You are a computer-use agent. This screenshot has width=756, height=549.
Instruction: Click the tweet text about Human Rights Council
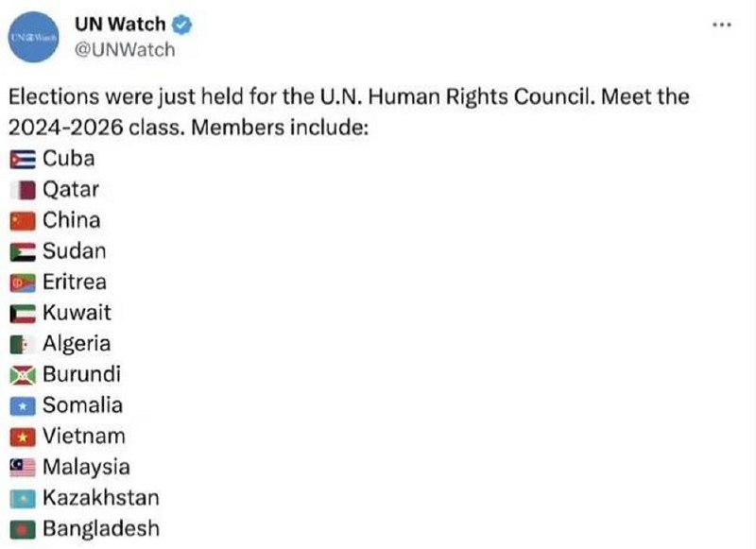click(349, 112)
